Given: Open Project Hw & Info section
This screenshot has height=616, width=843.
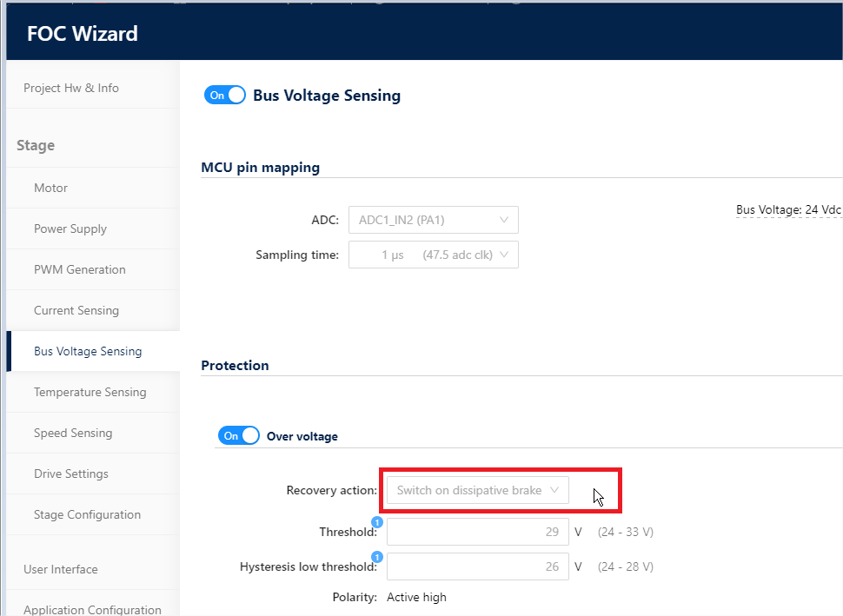Looking at the screenshot, I should 71,88.
